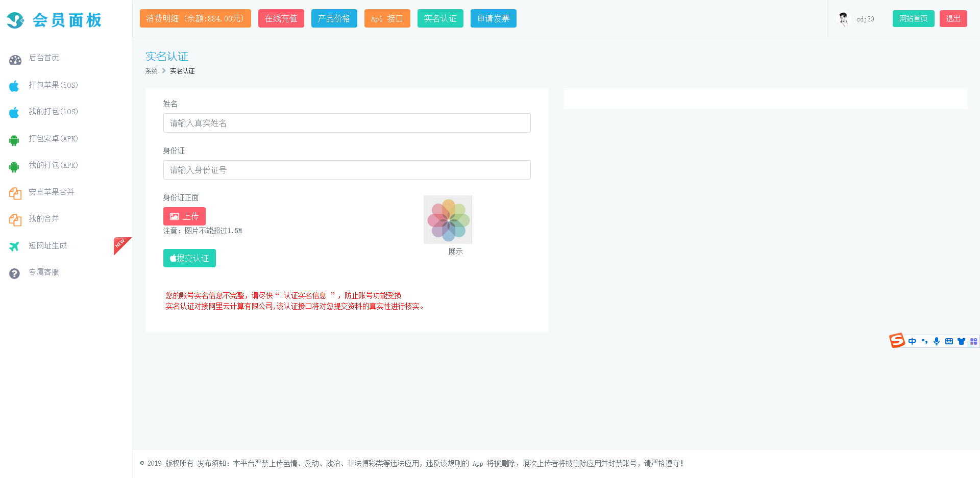Screen dimensions: 980x478
Task: Click the merge icon beside 安卓苹果合并
Action: 15,193
